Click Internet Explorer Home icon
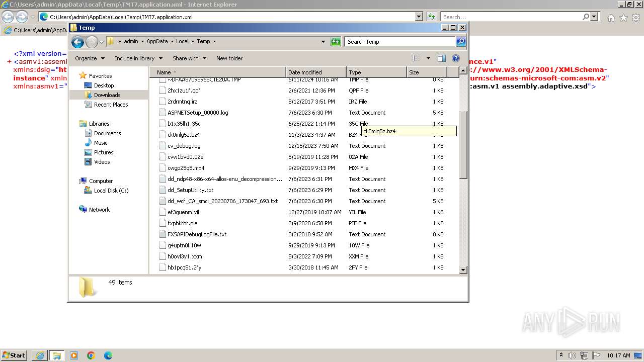 (x=611, y=18)
